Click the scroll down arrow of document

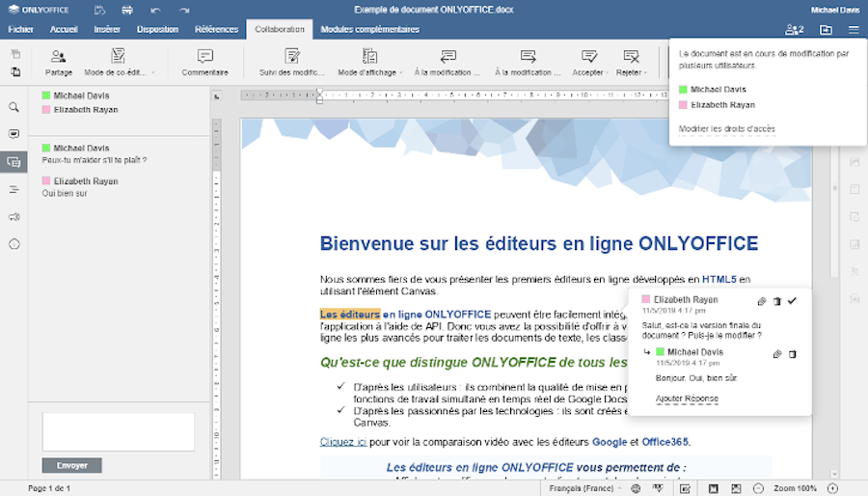(834, 475)
